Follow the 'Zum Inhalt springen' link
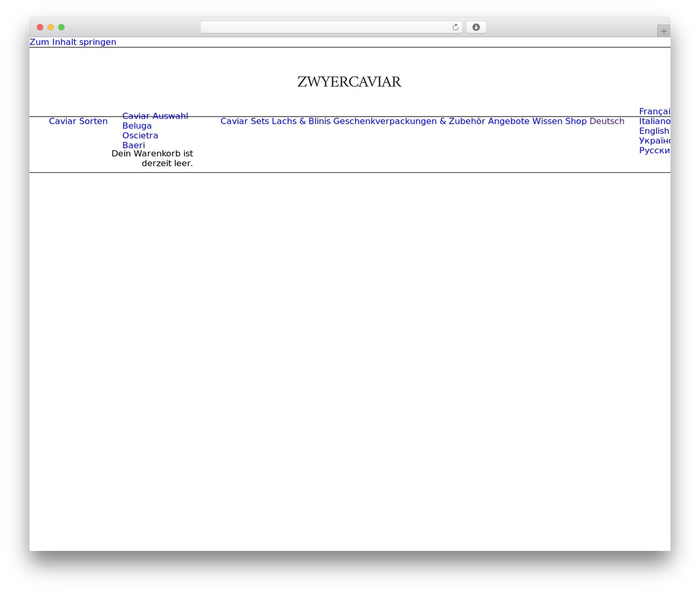This screenshot has width=700, height=593. pos(73,42)
